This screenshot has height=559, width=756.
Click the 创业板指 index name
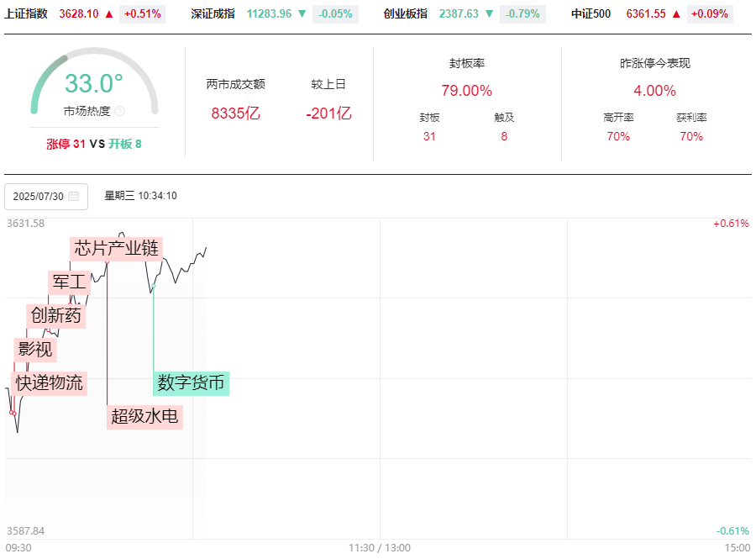[x=405, y=13]
